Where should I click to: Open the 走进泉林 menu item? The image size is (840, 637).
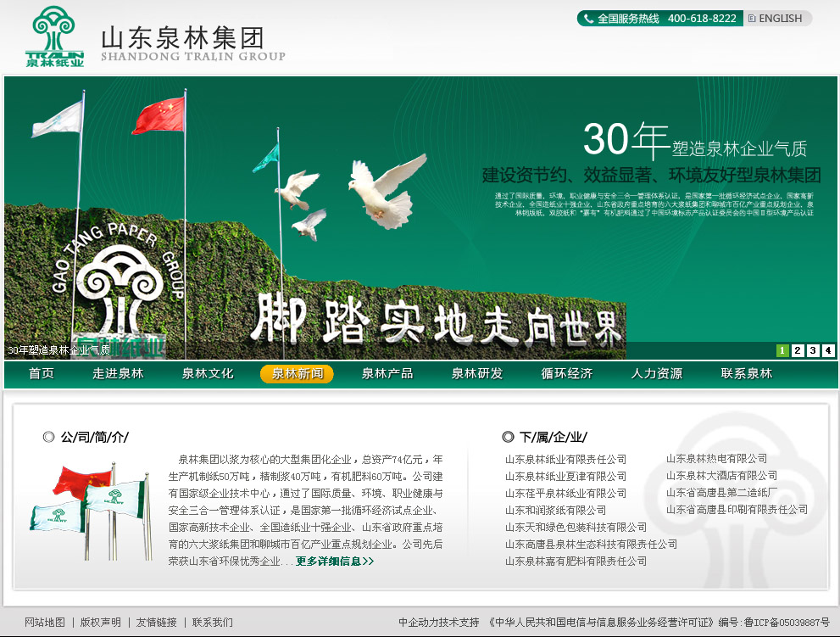[x=118, y=374]
